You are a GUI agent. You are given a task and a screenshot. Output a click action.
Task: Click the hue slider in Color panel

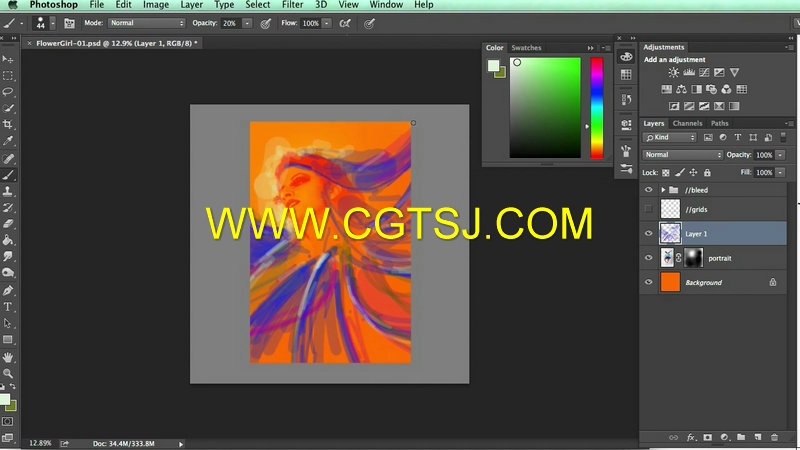[596, 108]
